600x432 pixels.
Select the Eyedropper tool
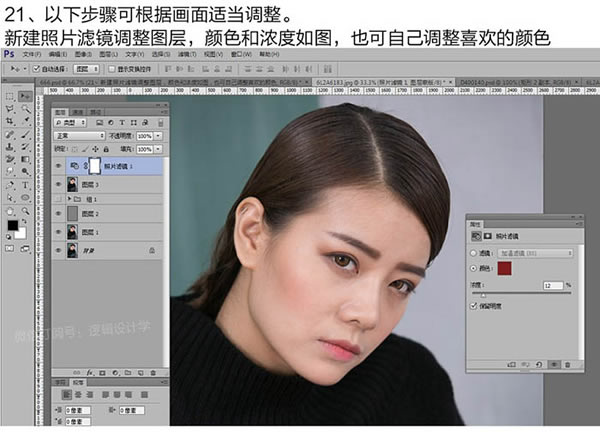pyautogui.click(x=25, y=122)
